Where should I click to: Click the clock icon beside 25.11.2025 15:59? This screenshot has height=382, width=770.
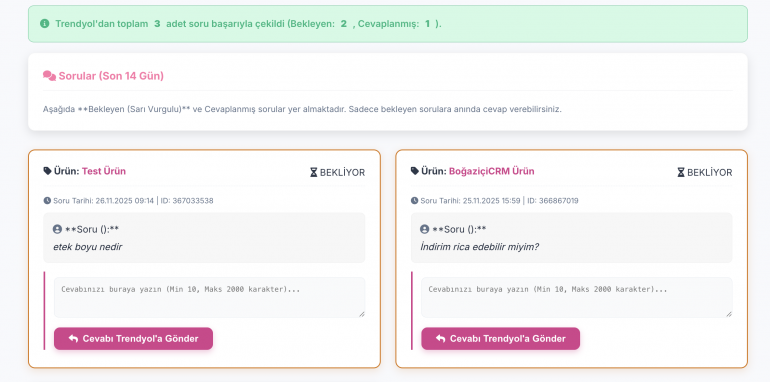click(414, 200)
